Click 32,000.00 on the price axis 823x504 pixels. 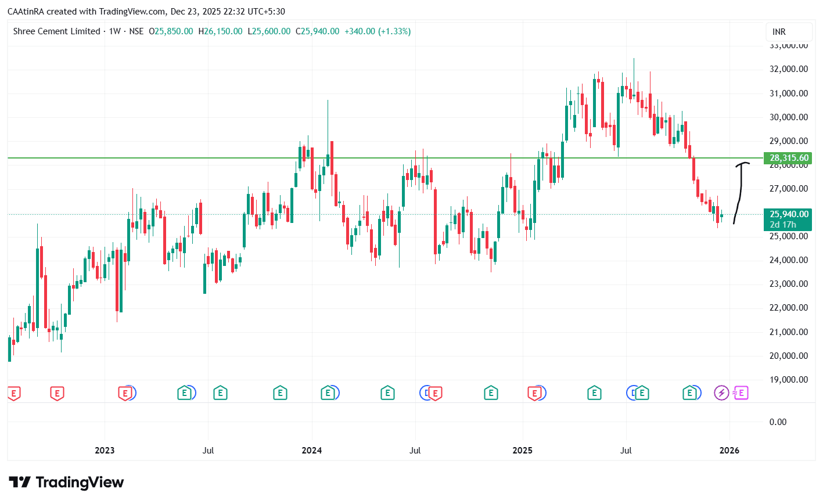click(789, 69)
